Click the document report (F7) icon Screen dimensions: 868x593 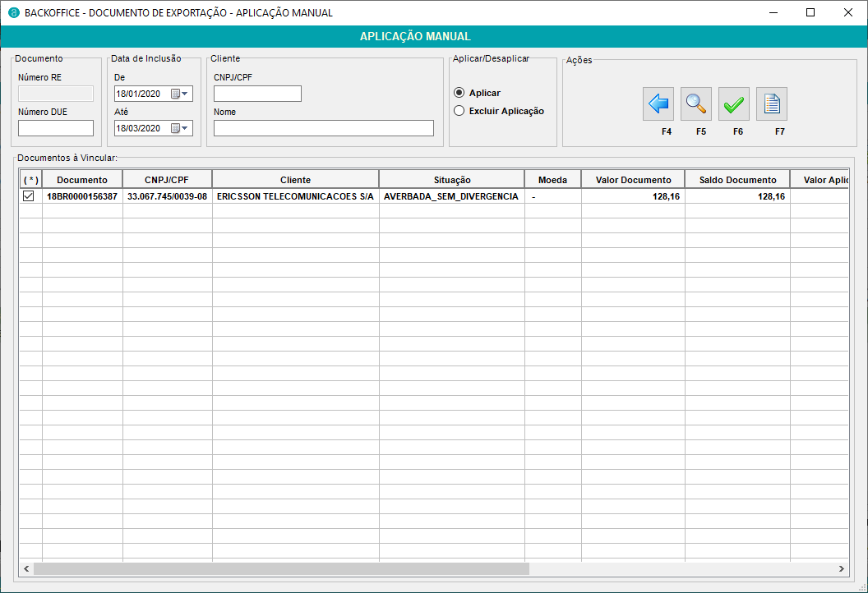pyautogui.click(x=772, y=104)
